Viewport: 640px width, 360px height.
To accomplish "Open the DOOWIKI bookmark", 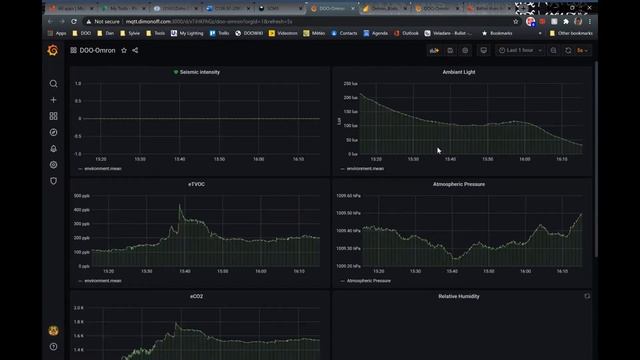I will coord(249,33).
